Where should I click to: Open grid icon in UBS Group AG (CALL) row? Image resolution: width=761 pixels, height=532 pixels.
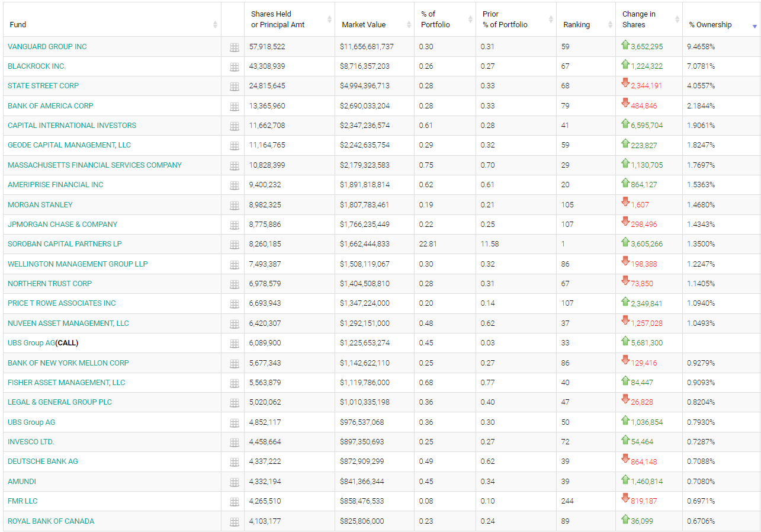click(234, 344)
